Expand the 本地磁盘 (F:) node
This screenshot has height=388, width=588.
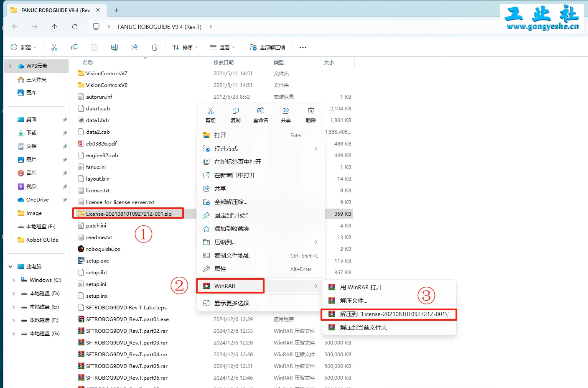point(14,320)
